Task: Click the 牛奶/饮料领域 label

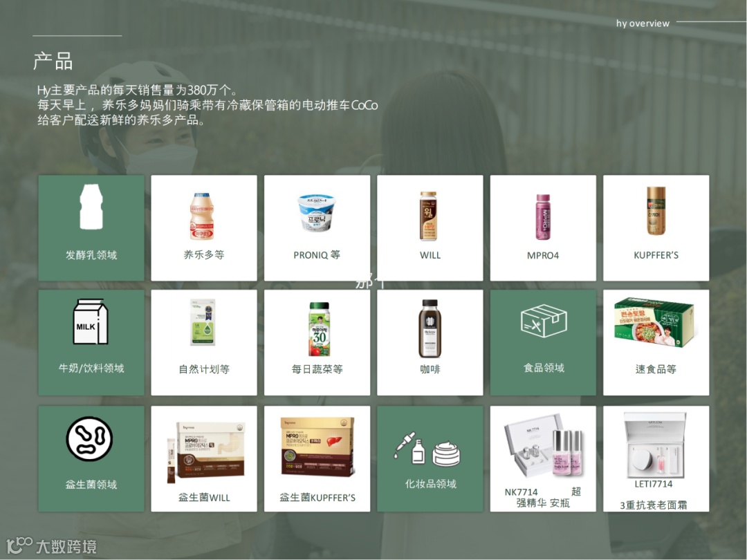Action: tap(91, 368)
